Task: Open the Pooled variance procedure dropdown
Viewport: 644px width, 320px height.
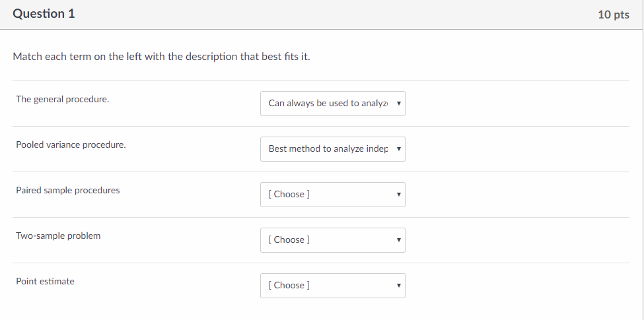Action: (333, 149)
